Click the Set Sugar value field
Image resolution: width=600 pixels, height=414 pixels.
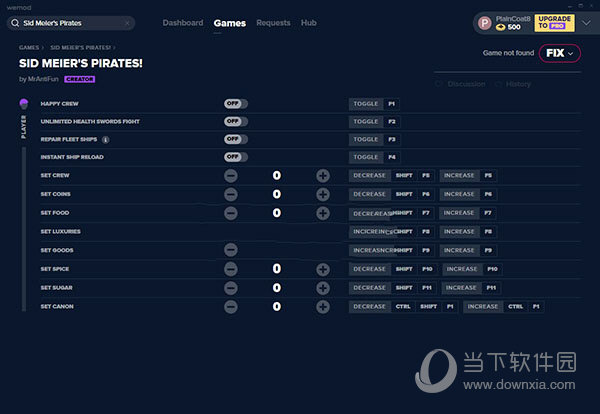click(x=277, y=288)
